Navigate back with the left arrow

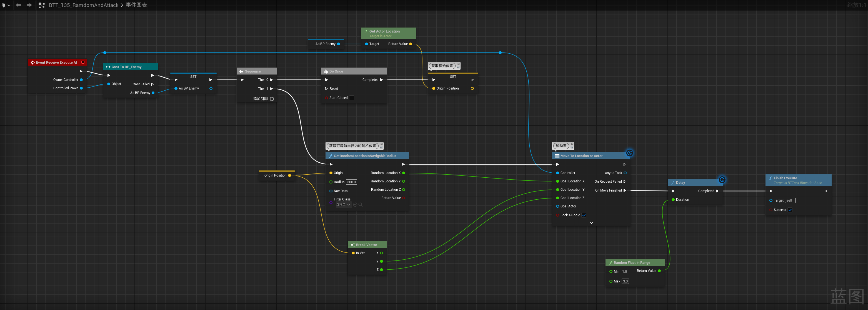pyautogui.click(x=19, y=5)
